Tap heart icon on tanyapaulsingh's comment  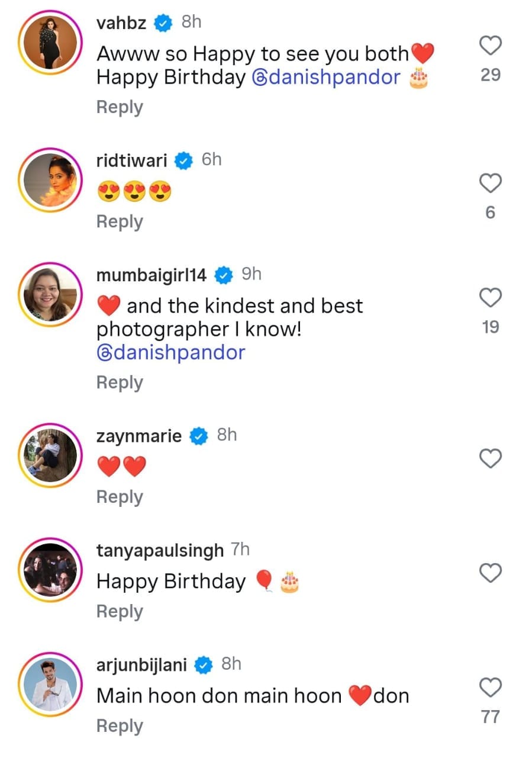click(490, 573)
